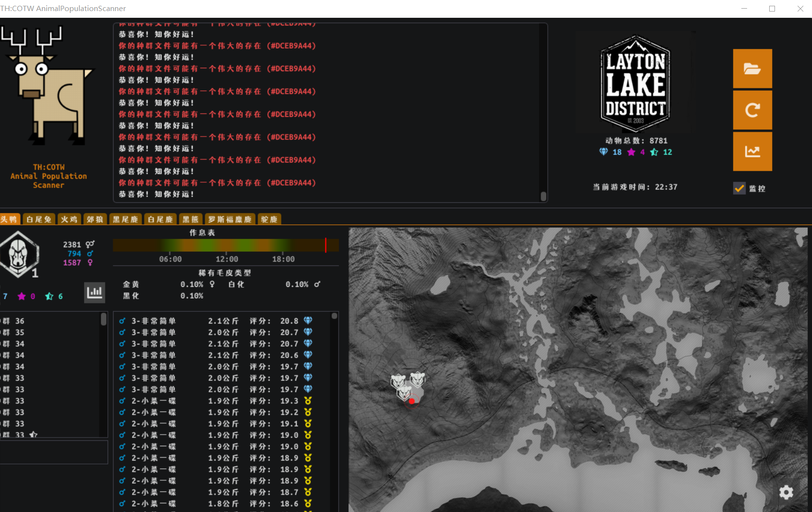Click the Layton Lake District reserve logo
This screenshot has width=812, height=512.
[635, 84]
